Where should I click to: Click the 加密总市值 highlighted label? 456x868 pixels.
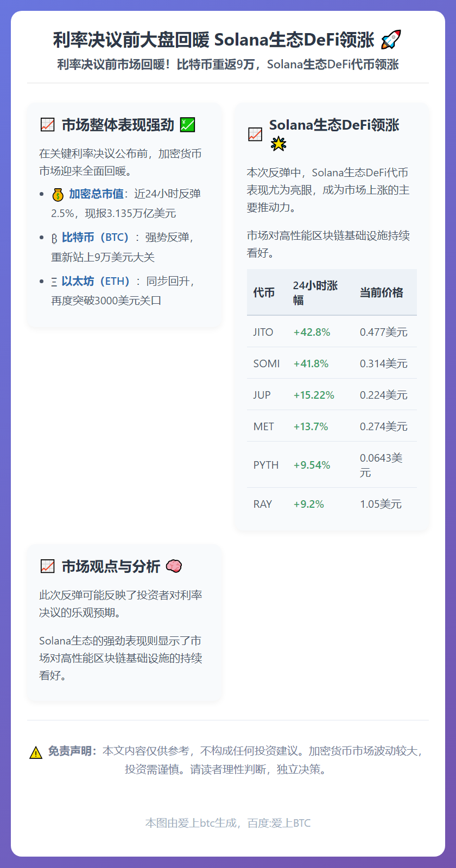pyautogui.click(x=96, y=194)
